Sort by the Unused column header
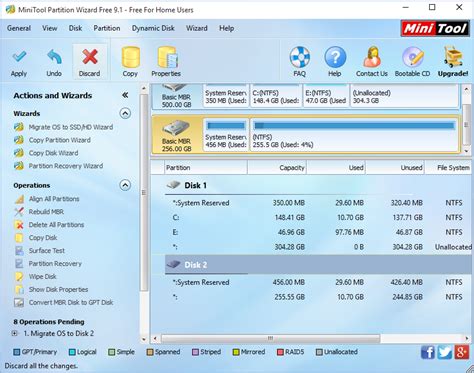 pyautogui.click(x=395, y=168)
